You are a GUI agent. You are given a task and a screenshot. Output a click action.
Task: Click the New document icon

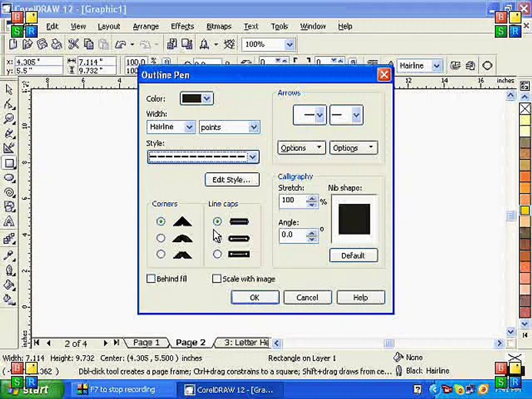pos(13,44)
